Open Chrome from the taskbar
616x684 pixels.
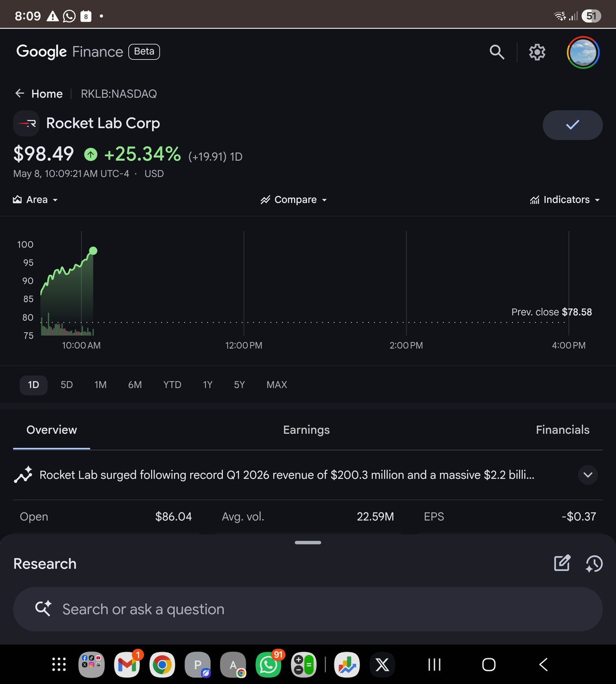[x=162, y=665]
